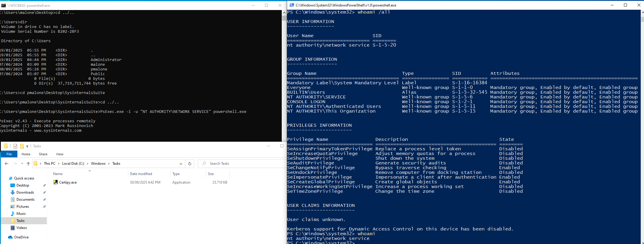The image size is (644, 244).
Task: Click the '30/09/2025 4:42 PM' date cell
Action: pos(145,182)
